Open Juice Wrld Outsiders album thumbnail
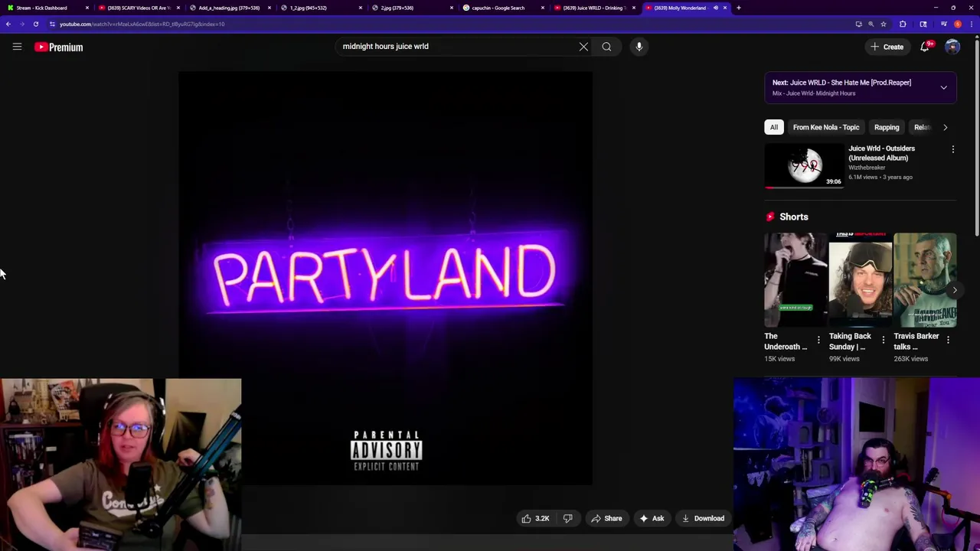The width and height of the screenshot is (980, 551). click(x=805, y=165)
